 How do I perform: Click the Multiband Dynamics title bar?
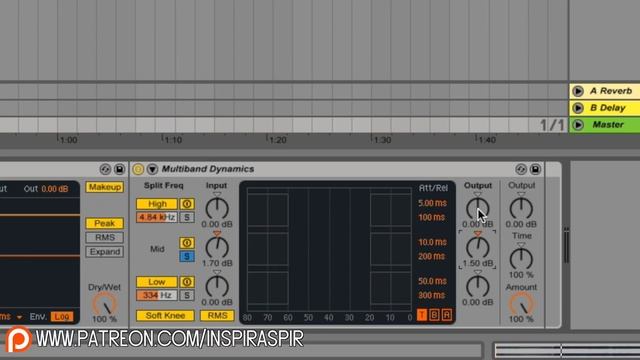[x=337, y=169]
